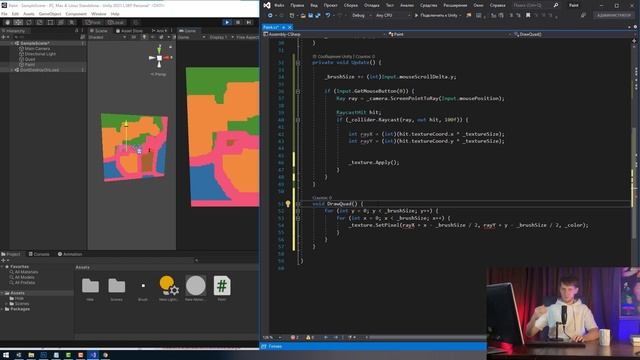The image size is (640, 360).
Task: Toggle Local/Global handle rotation
Action: [116, 22]
